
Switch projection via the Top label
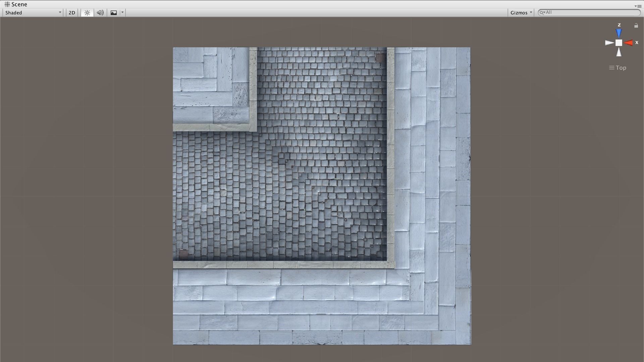(618, 68)
